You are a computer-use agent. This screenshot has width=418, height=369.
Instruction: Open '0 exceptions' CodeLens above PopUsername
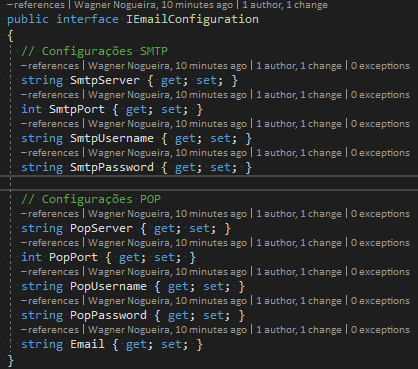380,272
